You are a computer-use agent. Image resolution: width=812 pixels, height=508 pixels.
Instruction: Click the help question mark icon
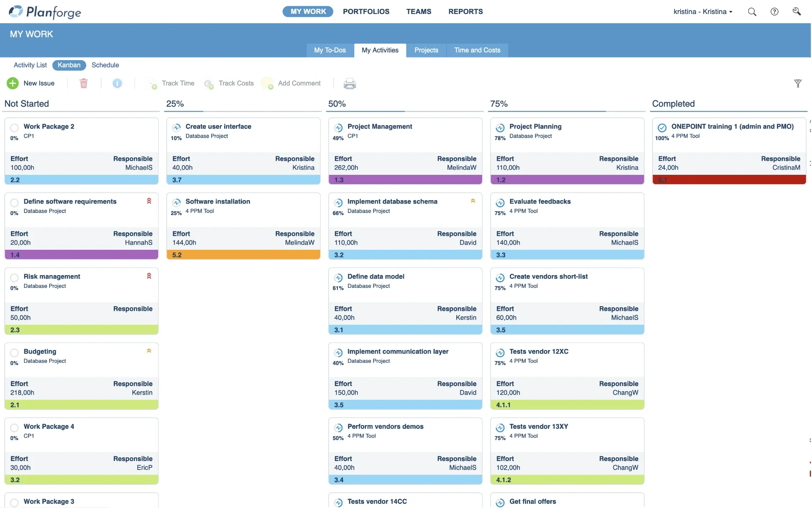pos(774,11)
